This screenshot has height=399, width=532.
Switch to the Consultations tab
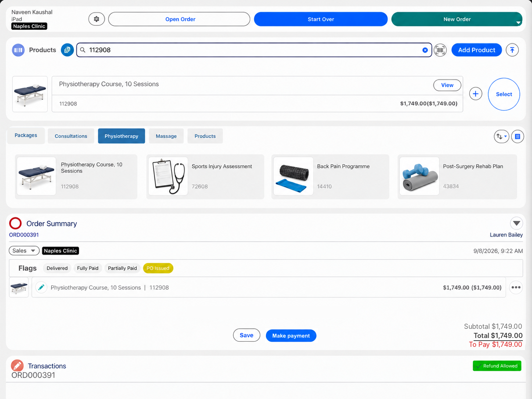click(x=71, y=136)
